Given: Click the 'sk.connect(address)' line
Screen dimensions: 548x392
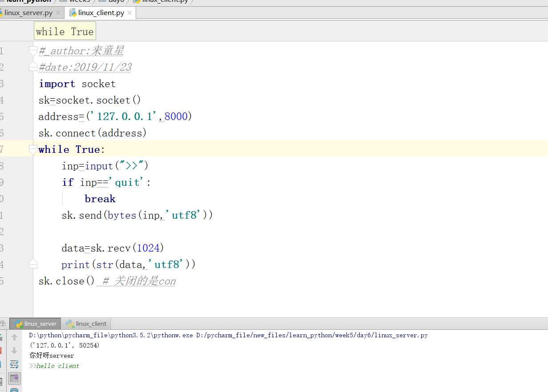Looking at the screenshot, I should (93, 133).
